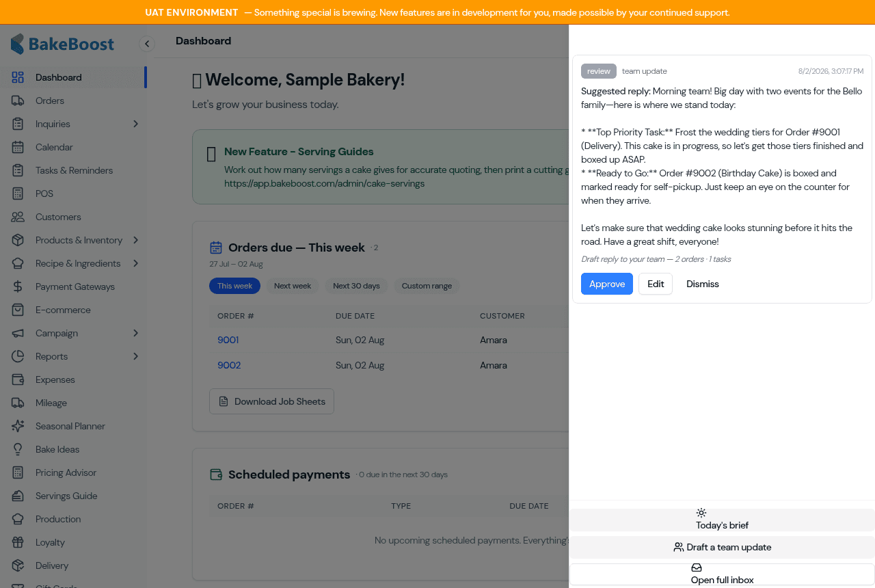Click the Reports pie chart icon
This screenshot has width=875, height=588.
[18, 356]
